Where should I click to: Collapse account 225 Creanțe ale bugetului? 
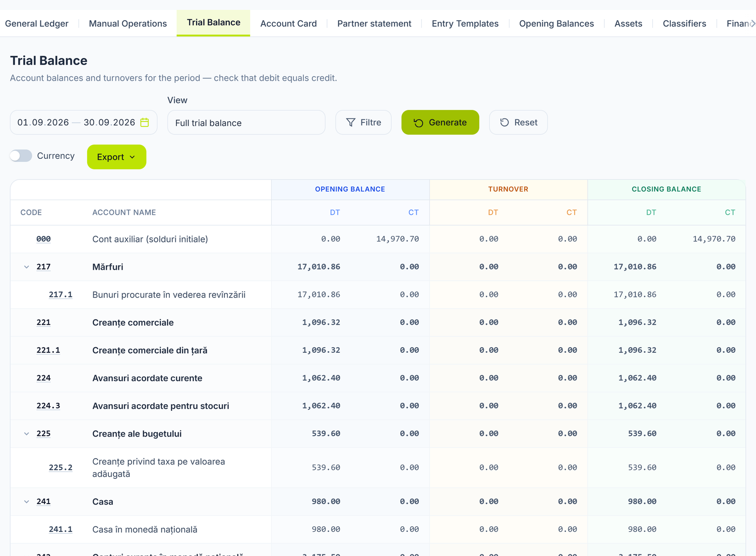click(x=27, y=434)
